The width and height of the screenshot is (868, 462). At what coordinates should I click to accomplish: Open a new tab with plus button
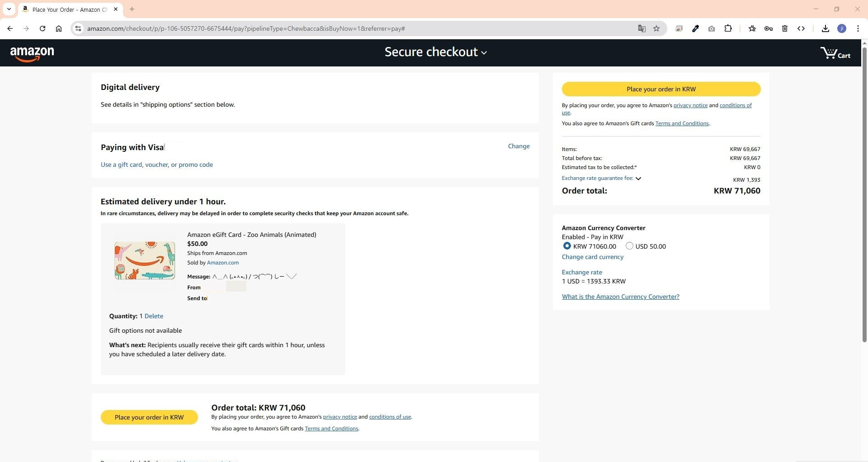132,9
